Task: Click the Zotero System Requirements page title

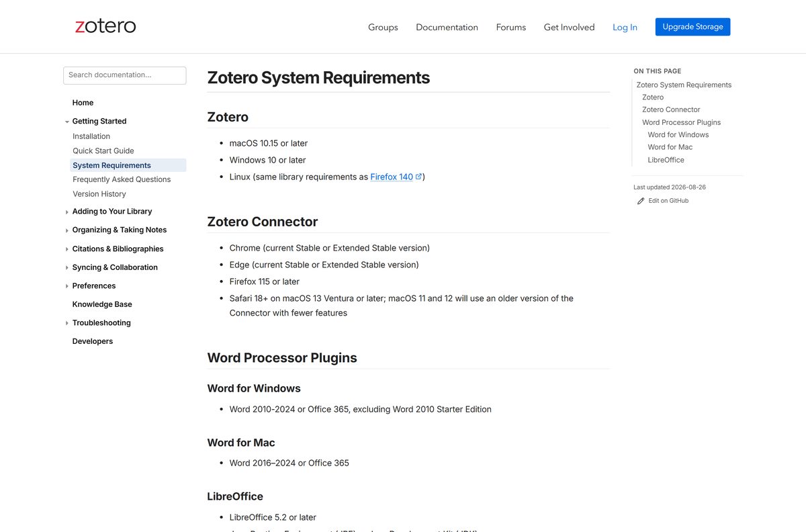Action: coord(318,78)
